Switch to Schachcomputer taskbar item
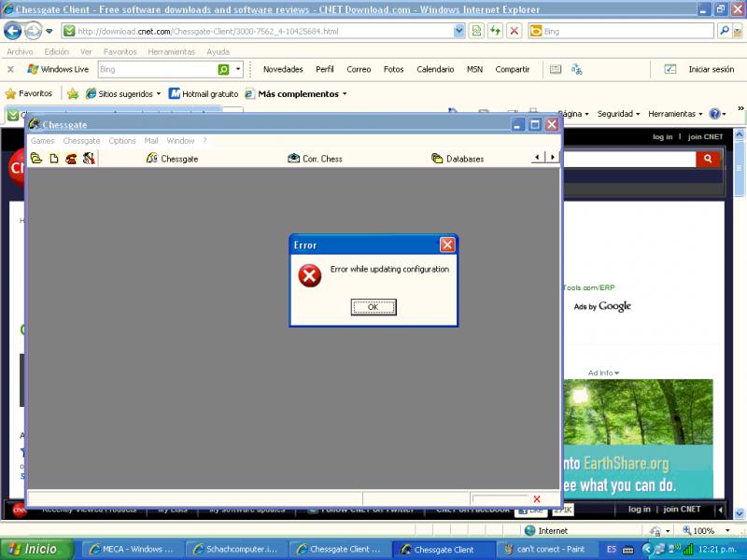Screen dimensions: 747x560 click(235, 549)
